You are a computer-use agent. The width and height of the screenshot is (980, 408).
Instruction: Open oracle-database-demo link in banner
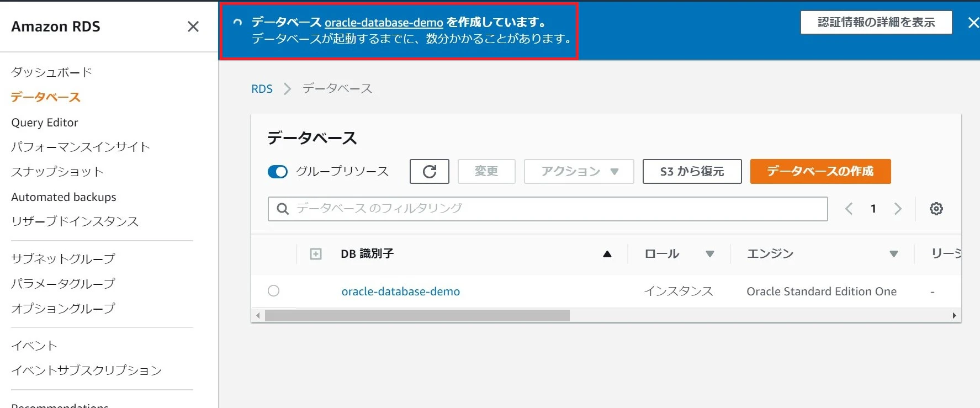[x=384, y=23]
